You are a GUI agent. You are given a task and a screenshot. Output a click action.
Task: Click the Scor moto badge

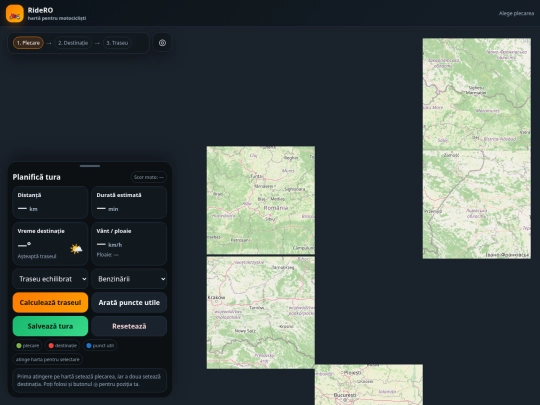pyautogui.click(x=149, y=177)
